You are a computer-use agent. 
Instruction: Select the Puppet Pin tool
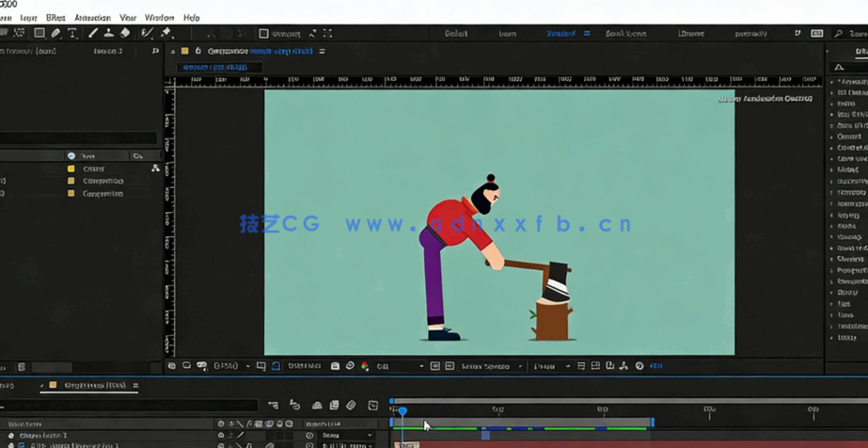click(x=166, y=33)
